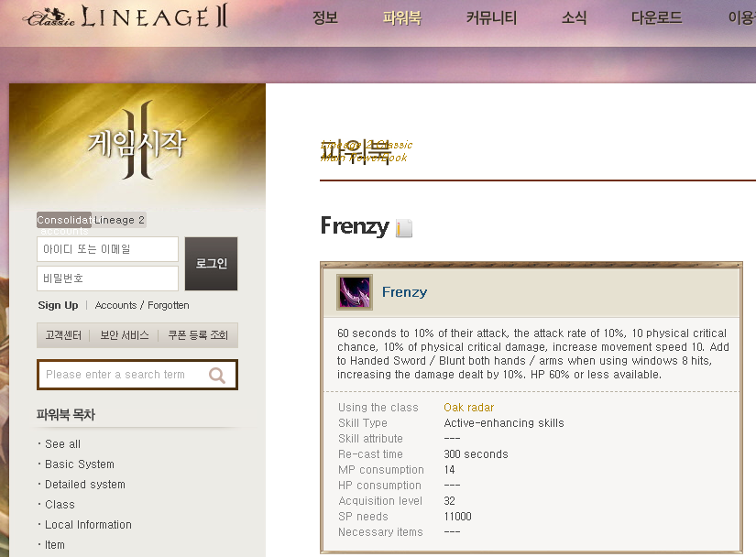Click the 11000 SP needs value
This screenshot has width=756, height=557.
[x=457, y=517]
